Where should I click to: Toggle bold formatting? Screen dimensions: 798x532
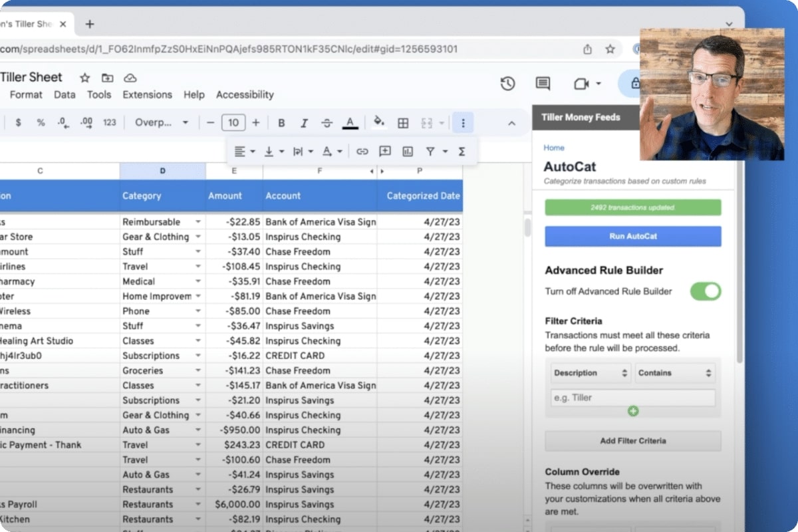pyautogui.click(x=281, y=123)
